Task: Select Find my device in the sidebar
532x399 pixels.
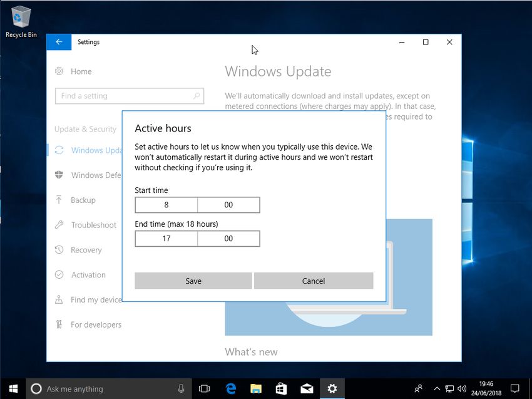Action: (96, 300)
